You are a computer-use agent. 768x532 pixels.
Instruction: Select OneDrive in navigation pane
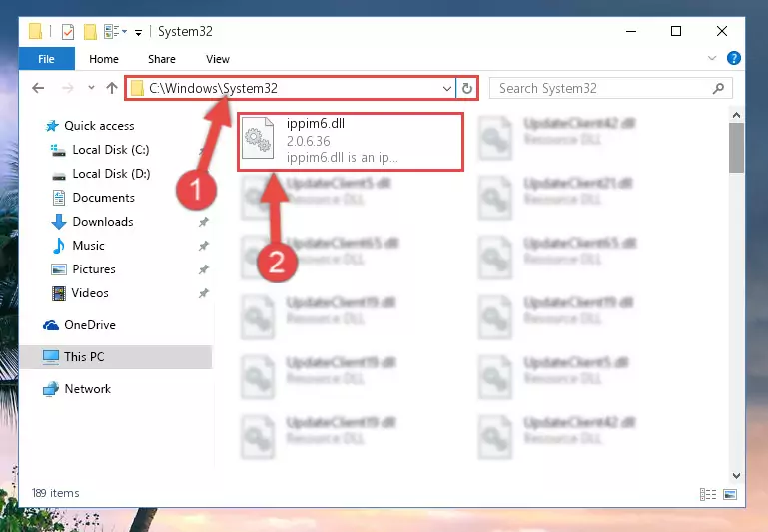point(90,325)
